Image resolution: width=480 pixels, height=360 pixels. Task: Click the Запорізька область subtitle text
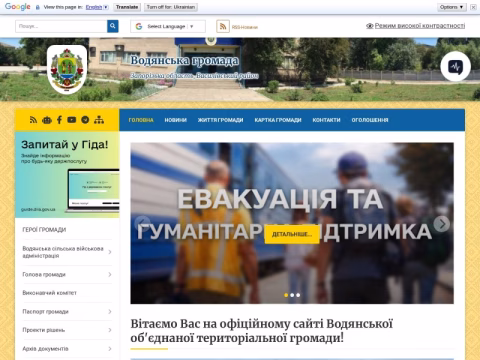(x=194, y=76)
